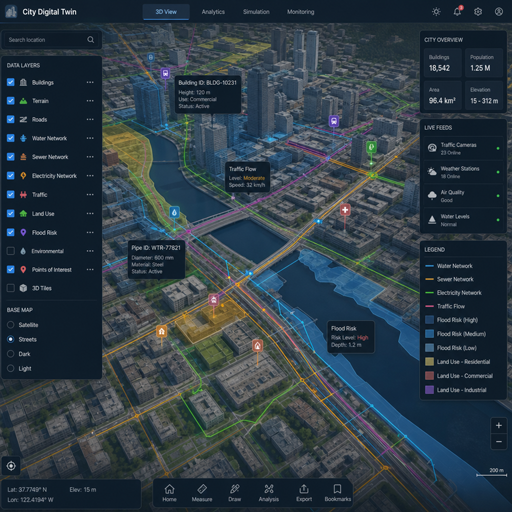Click the water drop map marker
Viewport: 512px width, 512px height.
pyautogui.click(x=174, y=212)
